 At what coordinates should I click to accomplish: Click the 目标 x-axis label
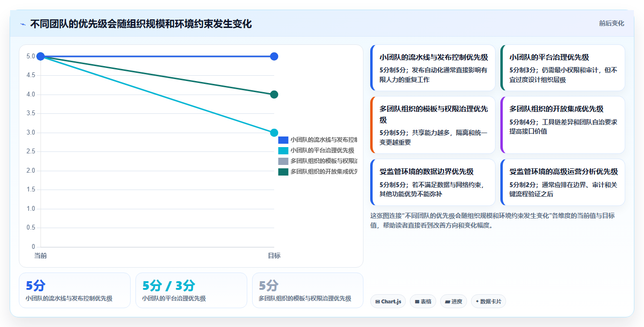274,256
